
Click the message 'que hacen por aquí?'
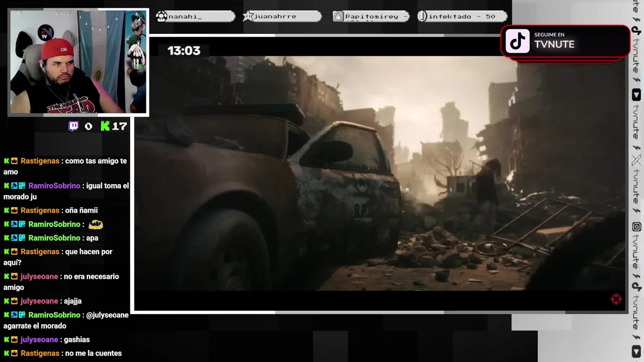pos(58,257)
